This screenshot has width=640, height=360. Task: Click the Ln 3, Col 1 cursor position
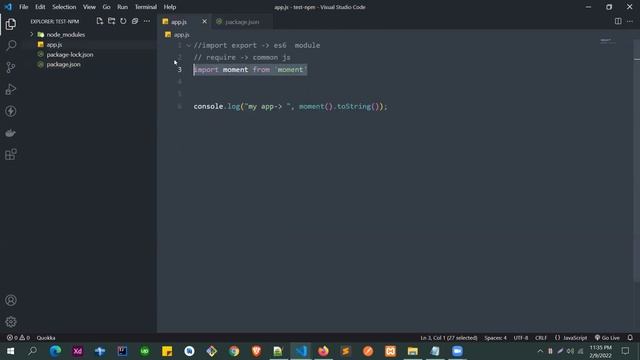[449, 338]
